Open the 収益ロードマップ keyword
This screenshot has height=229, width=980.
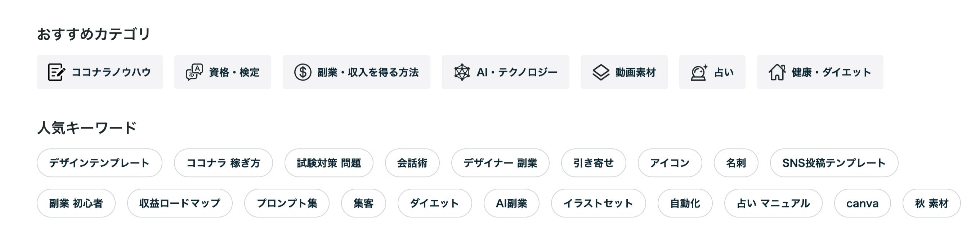(x=180, y=203)
